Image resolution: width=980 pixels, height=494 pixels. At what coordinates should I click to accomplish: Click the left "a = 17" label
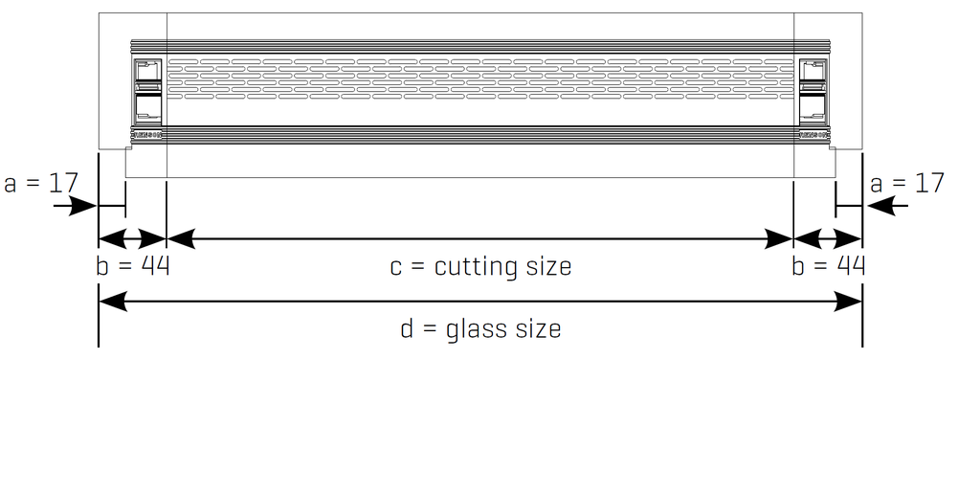[40, 183]
